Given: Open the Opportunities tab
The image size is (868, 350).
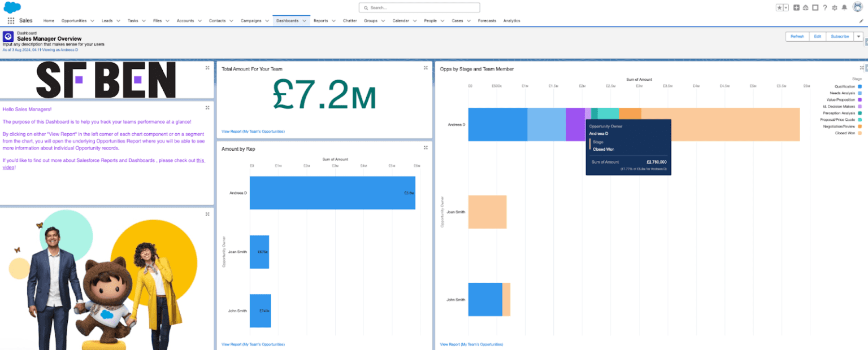Looking at the screenshot, I should pos(74,21).
